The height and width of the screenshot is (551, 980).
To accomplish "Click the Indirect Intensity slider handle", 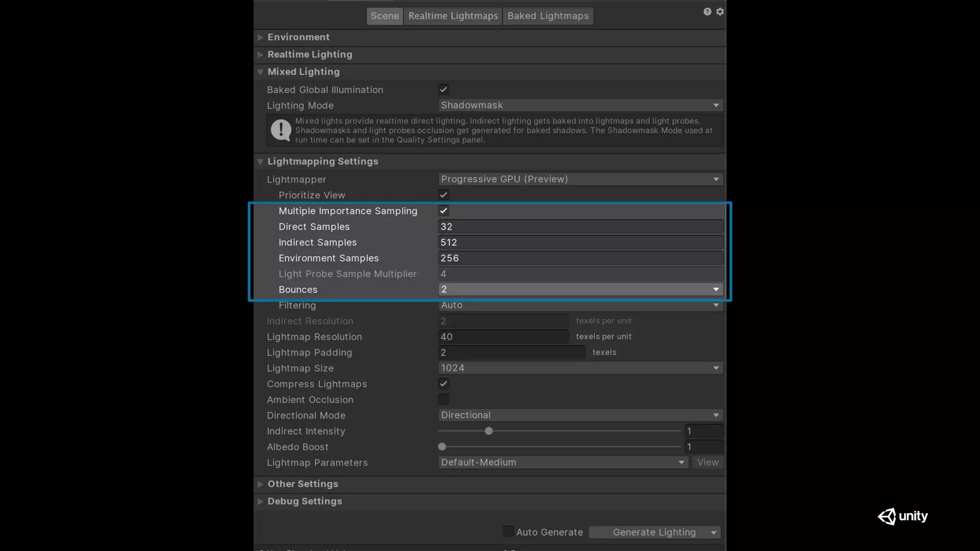I will point(489,431).
